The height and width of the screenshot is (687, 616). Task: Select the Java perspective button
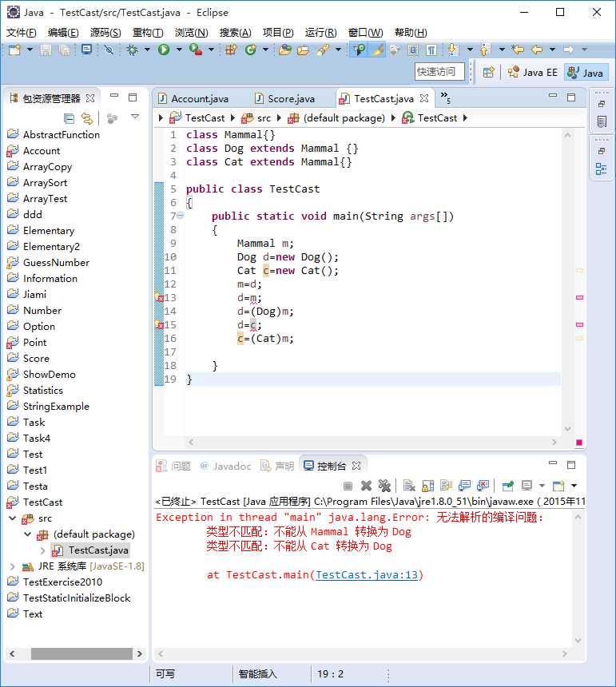pyautogui.click(x=586, y=73)
